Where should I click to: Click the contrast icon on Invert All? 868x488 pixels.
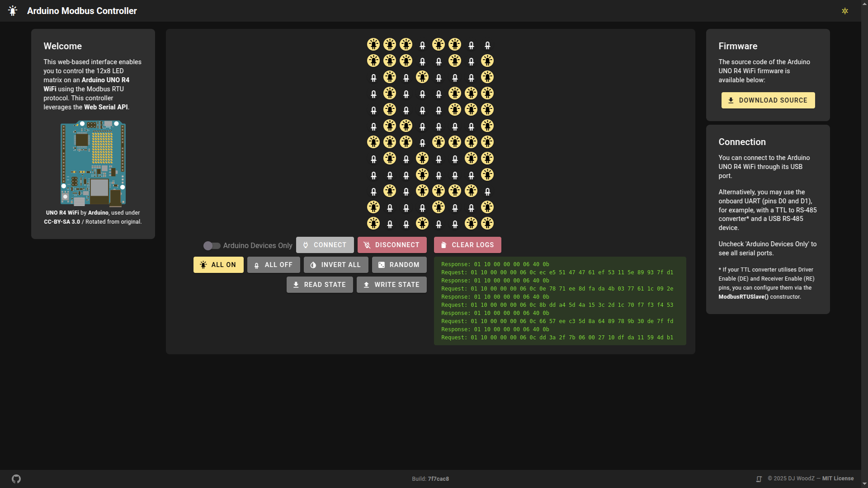[312, 265]
